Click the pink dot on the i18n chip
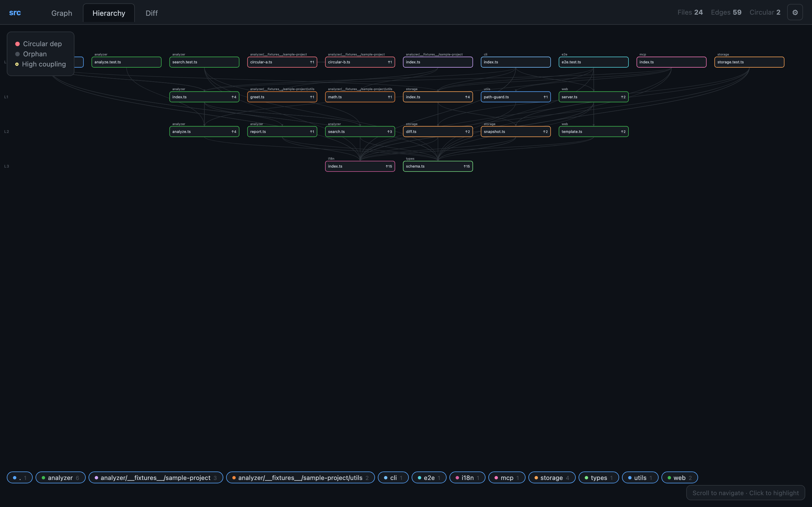Screen dimensions: 812x507 (457, 477)
